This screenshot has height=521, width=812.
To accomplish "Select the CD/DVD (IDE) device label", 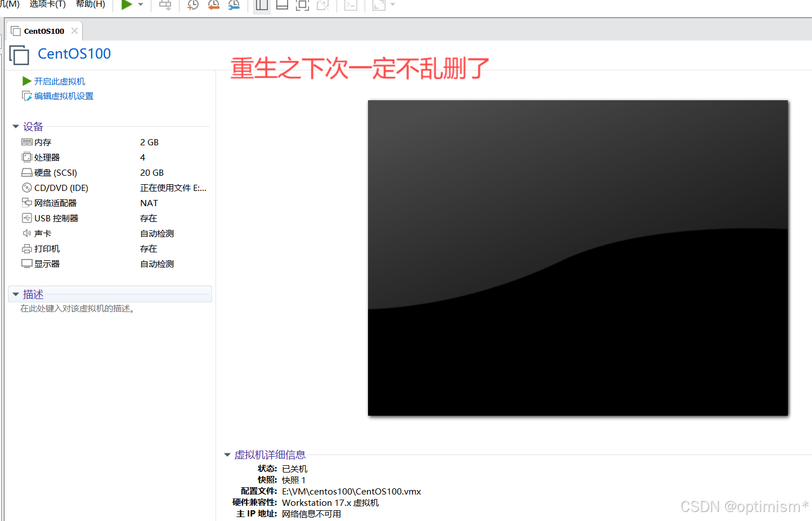I will pyautogui.click(x=61, y=188).
